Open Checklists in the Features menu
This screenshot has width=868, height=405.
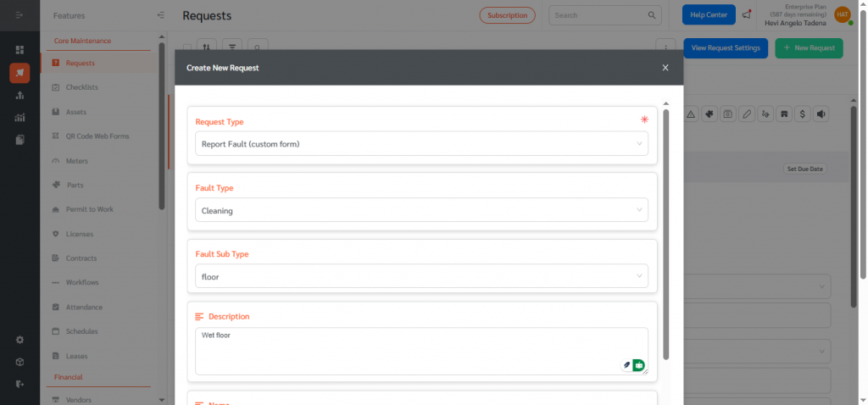[82, 87]
